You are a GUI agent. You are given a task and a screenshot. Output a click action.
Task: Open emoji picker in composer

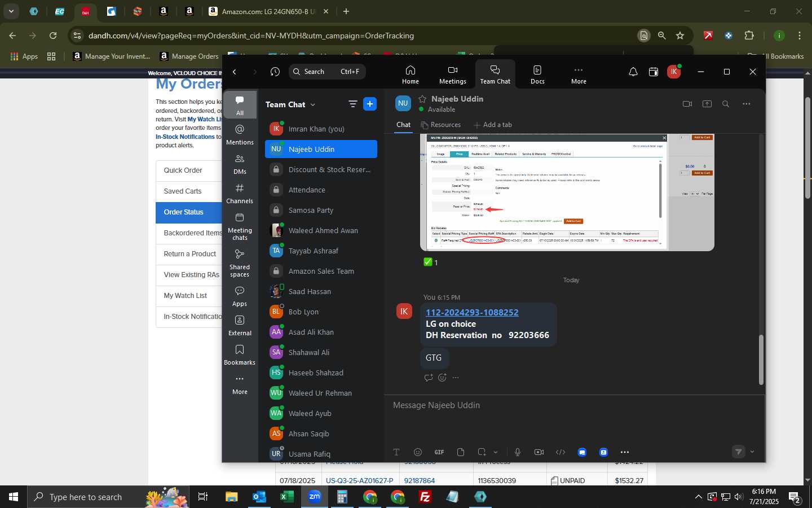[418, 452]
